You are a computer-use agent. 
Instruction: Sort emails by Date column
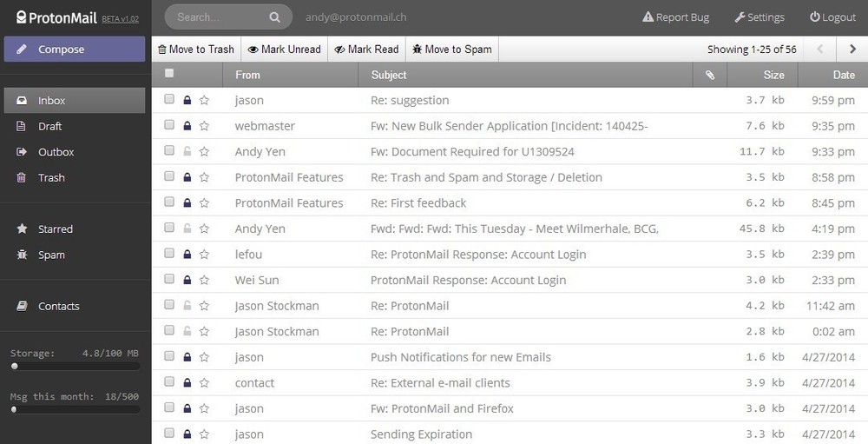[843, 75]
